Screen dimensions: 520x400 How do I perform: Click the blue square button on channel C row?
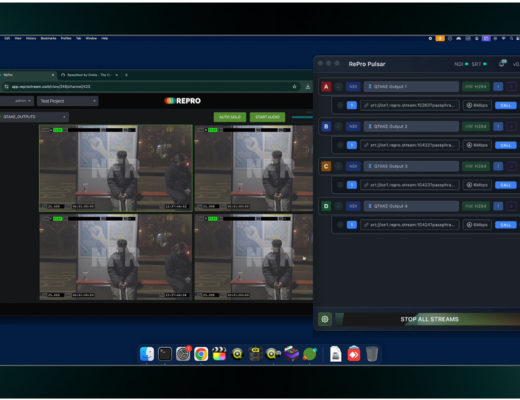point(498,166)
